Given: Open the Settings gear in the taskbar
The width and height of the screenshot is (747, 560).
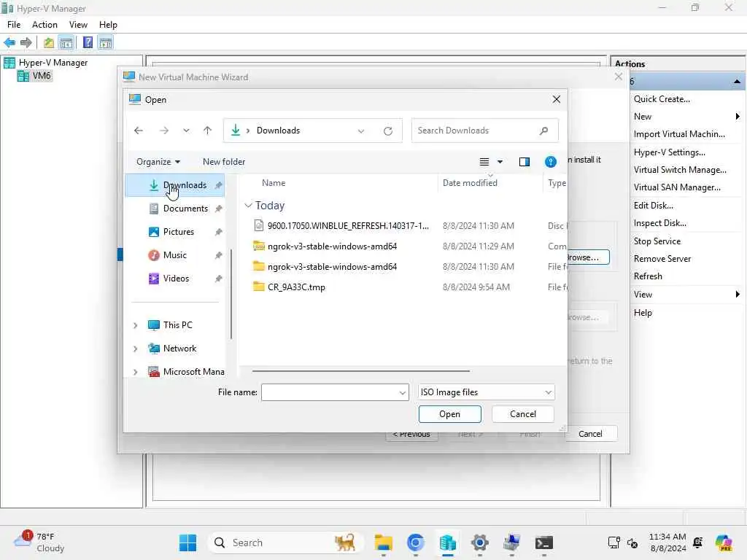Looking at the screenshot, I should pyautogui.click(x=480, y=542).
